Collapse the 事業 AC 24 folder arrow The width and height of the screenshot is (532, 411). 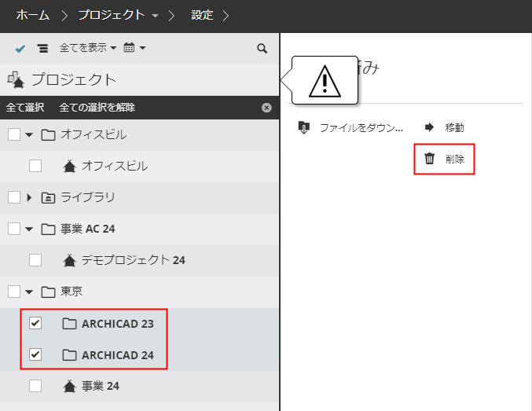(x=29, y=229)
